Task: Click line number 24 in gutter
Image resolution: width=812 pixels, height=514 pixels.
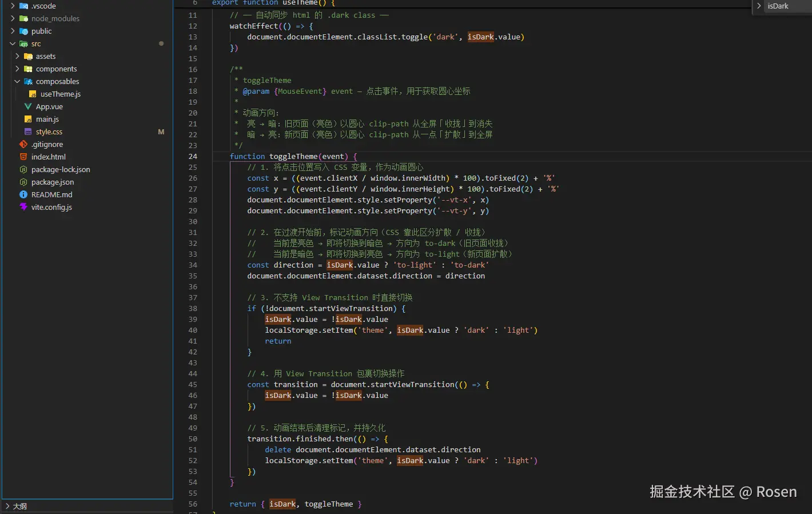Action: (193, 156)
